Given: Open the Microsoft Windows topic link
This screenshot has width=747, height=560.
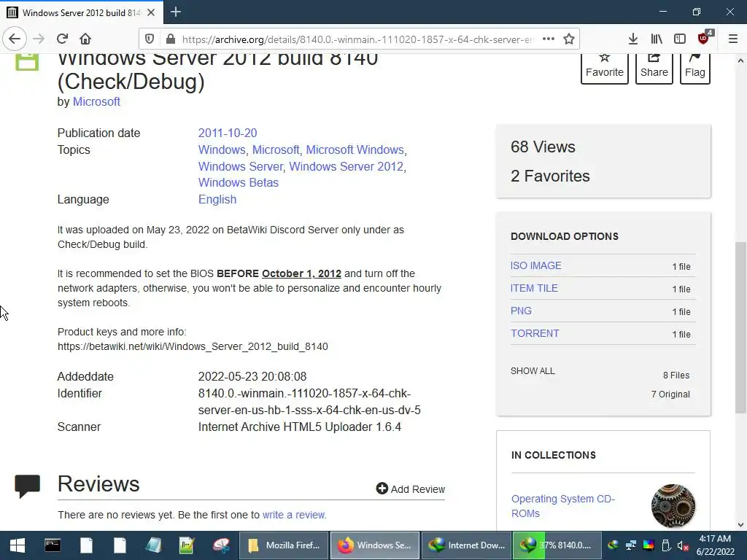Looking at the screenshot, I should tap(355, 149).
